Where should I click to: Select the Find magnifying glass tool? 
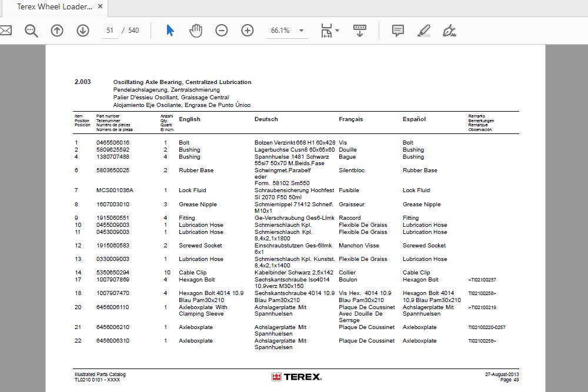point(31,30)
